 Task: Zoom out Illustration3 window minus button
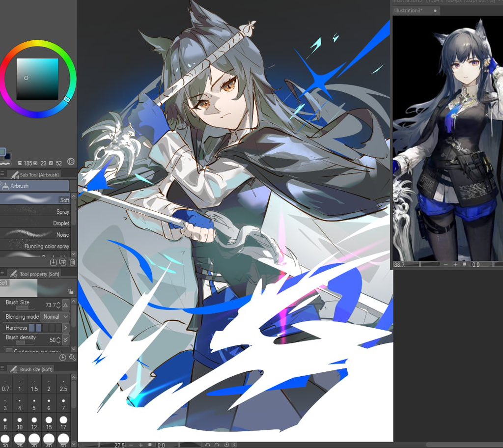pos(446,264)
